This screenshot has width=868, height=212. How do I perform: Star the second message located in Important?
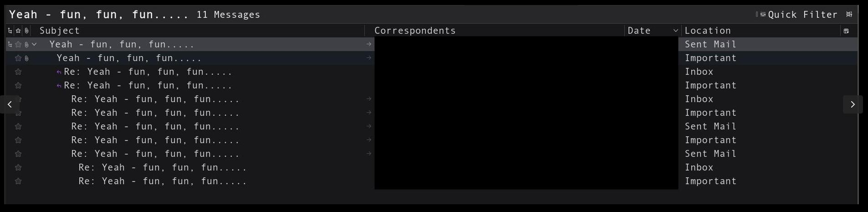pos(18,58)
